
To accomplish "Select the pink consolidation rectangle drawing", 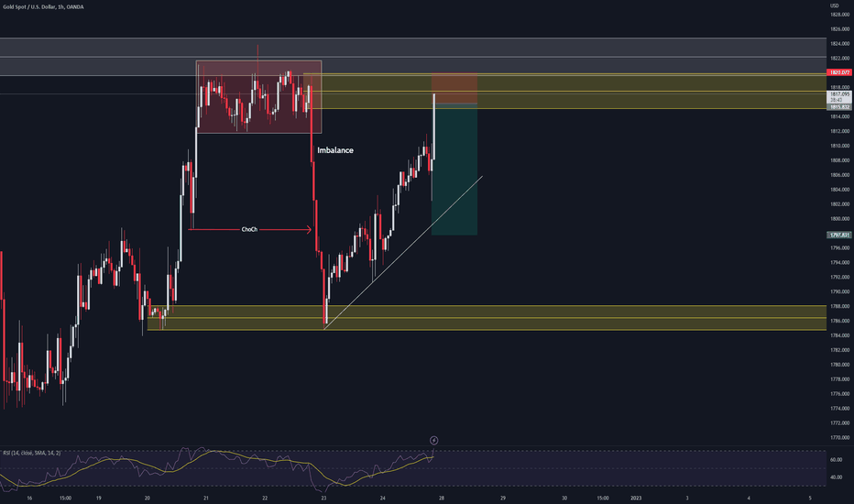I will click(258, 97).
